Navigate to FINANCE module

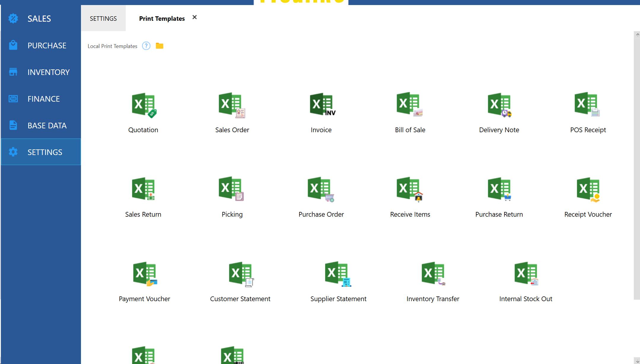(44, 99)
